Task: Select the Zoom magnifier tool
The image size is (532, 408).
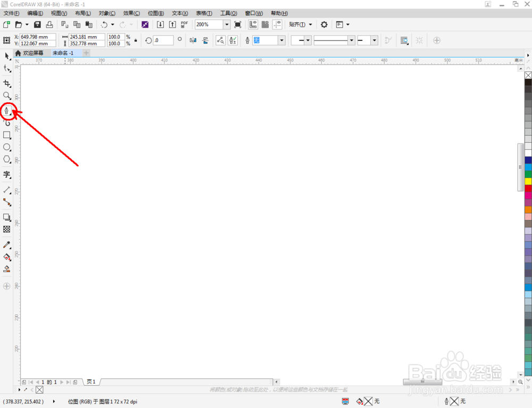Action: (7, 96)
